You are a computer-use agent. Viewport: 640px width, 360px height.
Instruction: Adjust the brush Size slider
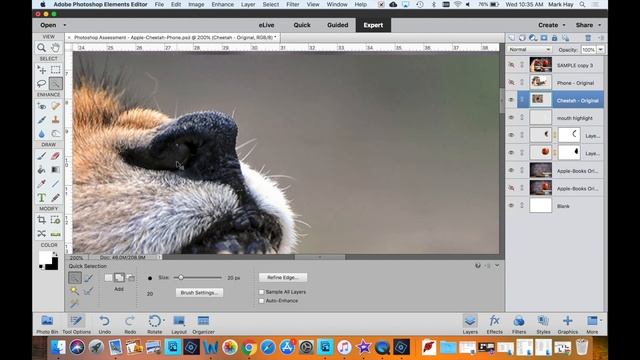pyautogui.click(x=181, y=278)
